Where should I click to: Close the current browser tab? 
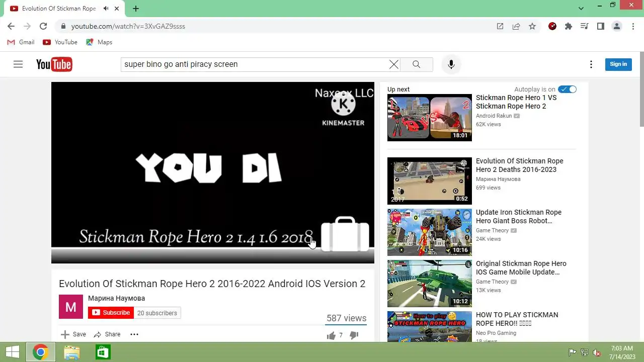(117, 9)
